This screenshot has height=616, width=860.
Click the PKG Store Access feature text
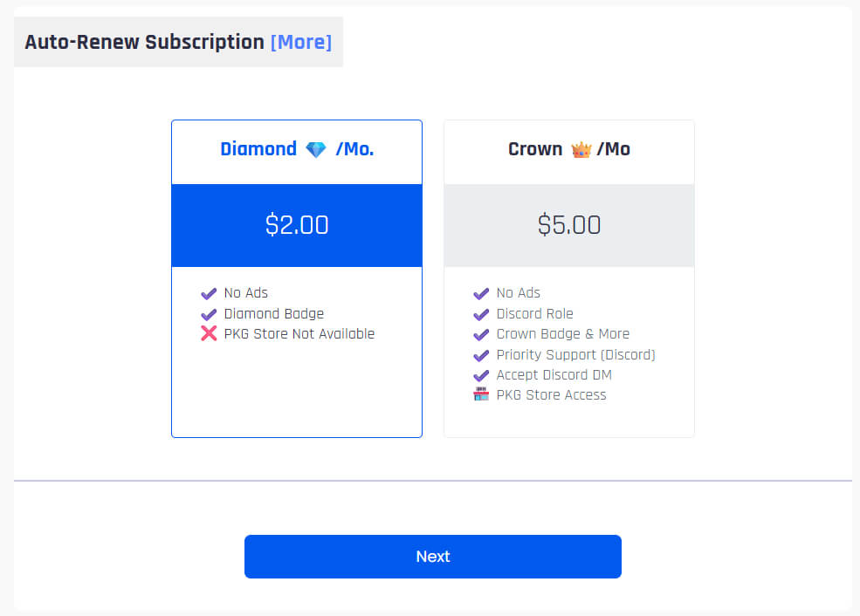point(551,395)
